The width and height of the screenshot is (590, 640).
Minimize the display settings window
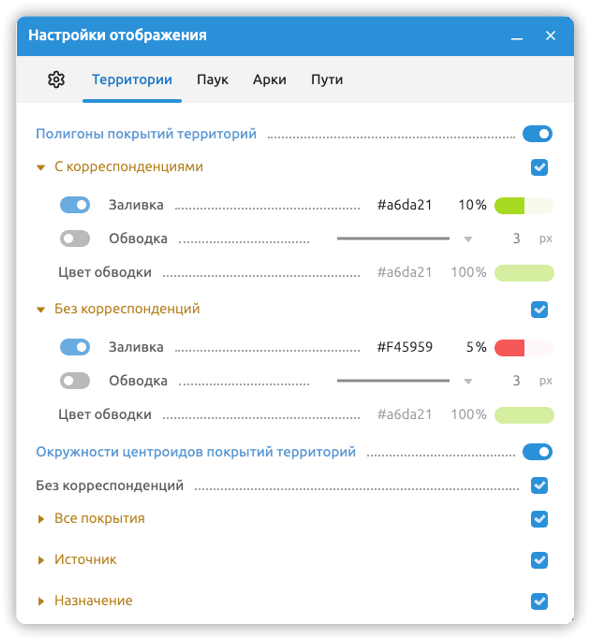[x=517, y=36]
